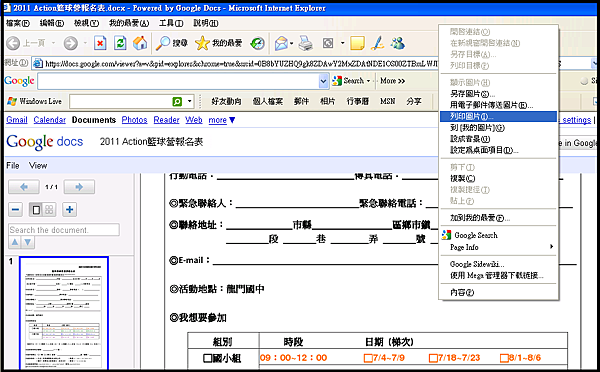
Task: Expand Google toolbar search box dropdown
Action: 323,81
